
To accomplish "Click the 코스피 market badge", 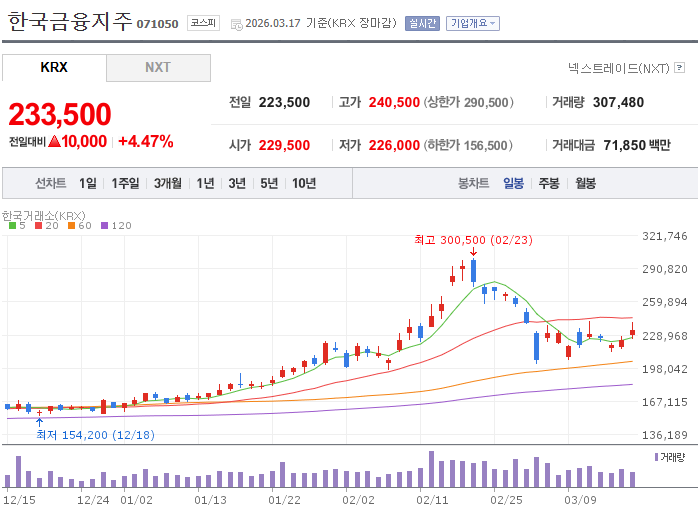I will click(x=203, y=23).
